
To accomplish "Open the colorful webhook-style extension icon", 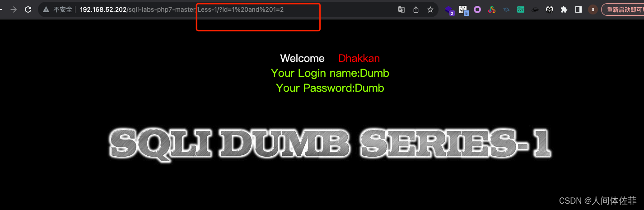I will click(x=492, y=9).
